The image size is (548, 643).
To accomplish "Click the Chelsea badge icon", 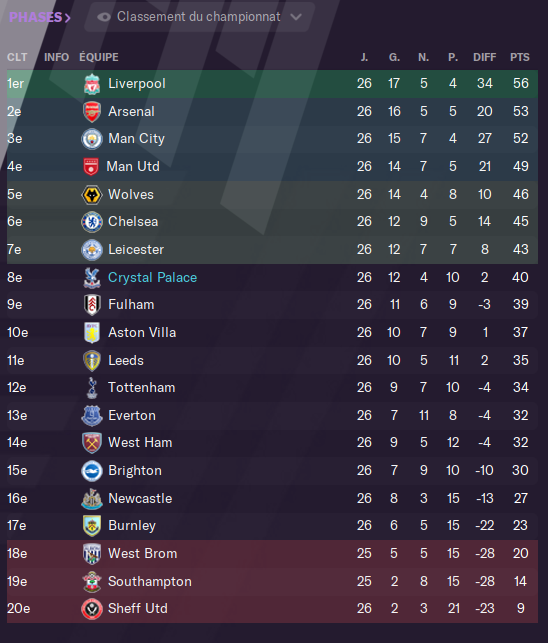I will coord(92,222).
